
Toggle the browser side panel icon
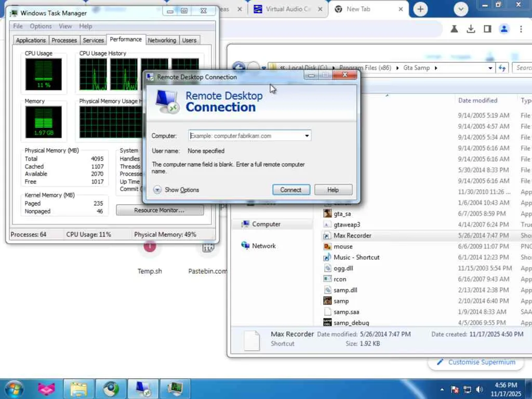(x=487, y=29)
